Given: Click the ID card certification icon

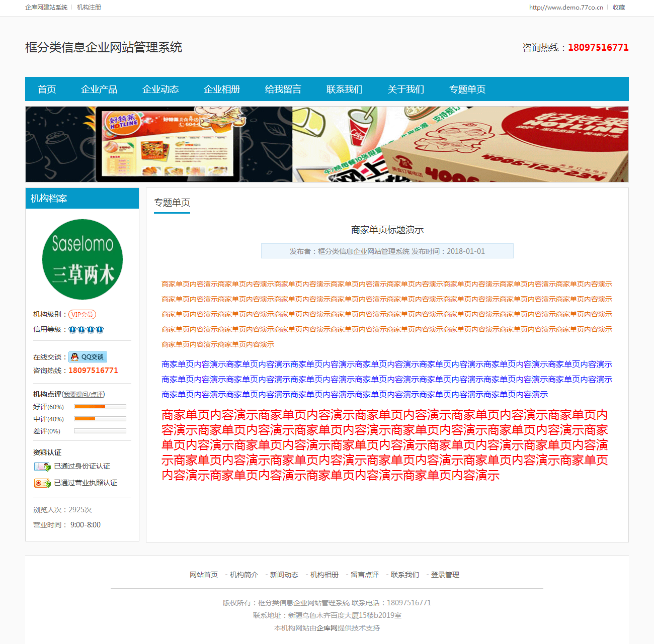Looking at the screenshot, I should tap(42, 467).
